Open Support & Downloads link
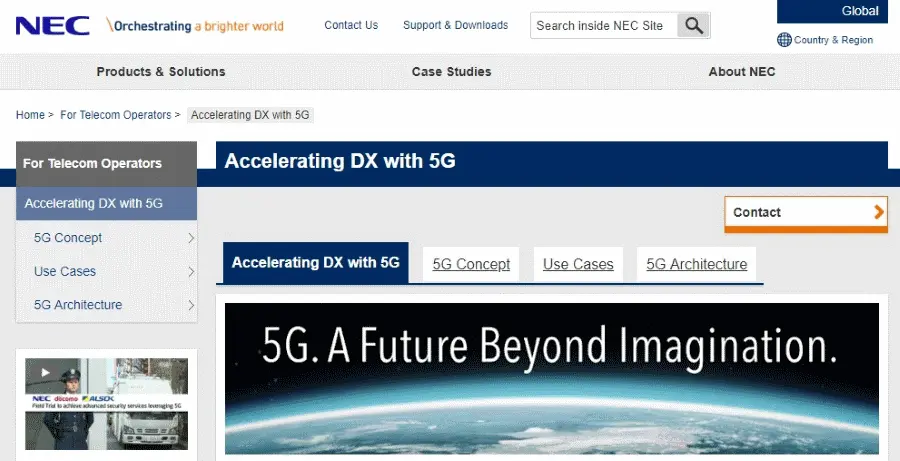The height and width of the screenshot is (461, 900). click(455, 25)
